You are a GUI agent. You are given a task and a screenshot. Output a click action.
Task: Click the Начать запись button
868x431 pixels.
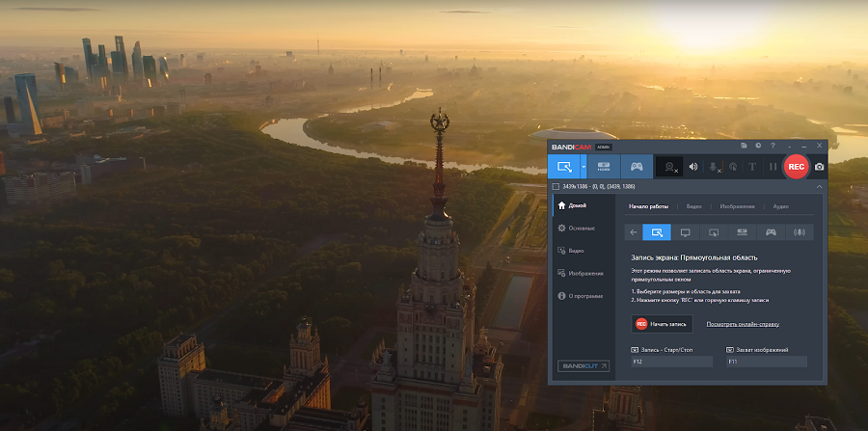click(663, 324)
